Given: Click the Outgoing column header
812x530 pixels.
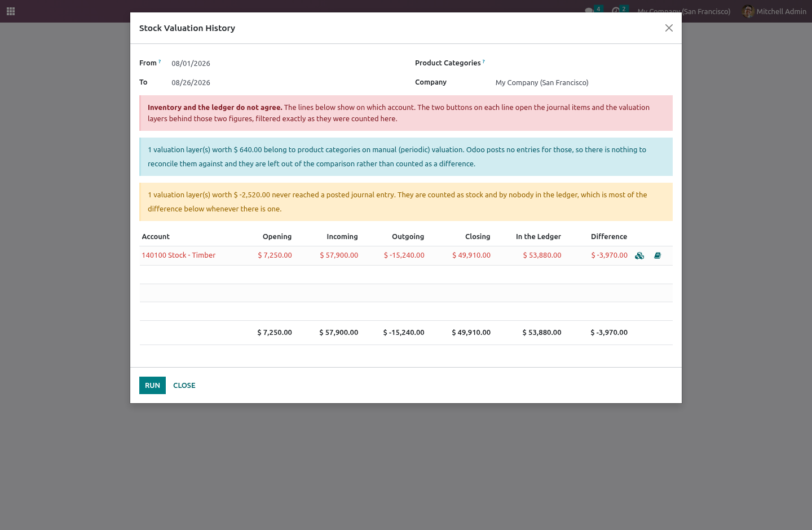Looking at the screenshot, I should pyautogui.click(x=408, y=237).
